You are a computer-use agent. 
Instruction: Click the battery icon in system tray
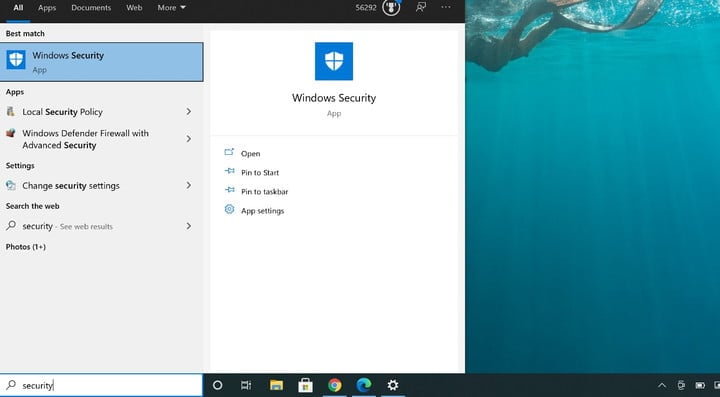pos(700,385)
